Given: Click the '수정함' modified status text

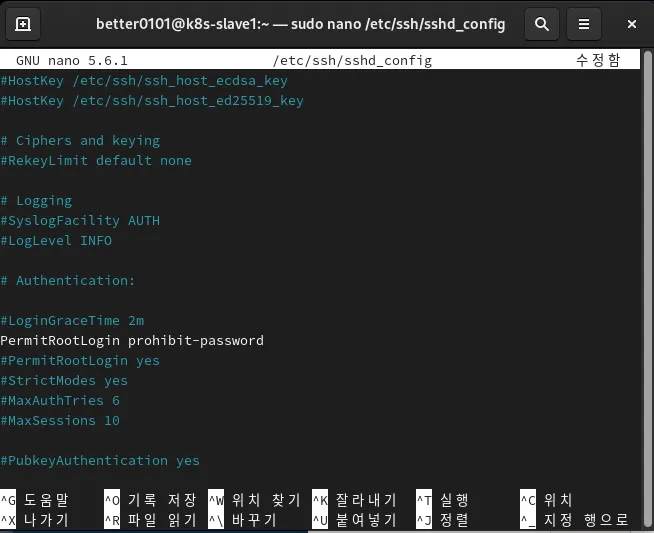Looking at the screenshot, I should pos(598,60).
